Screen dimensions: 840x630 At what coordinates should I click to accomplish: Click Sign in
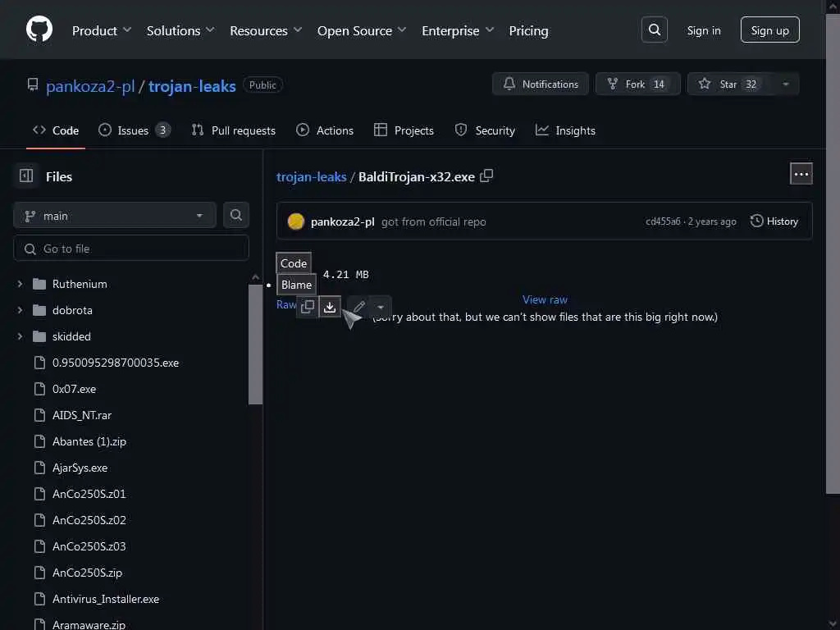click(703, 30)
